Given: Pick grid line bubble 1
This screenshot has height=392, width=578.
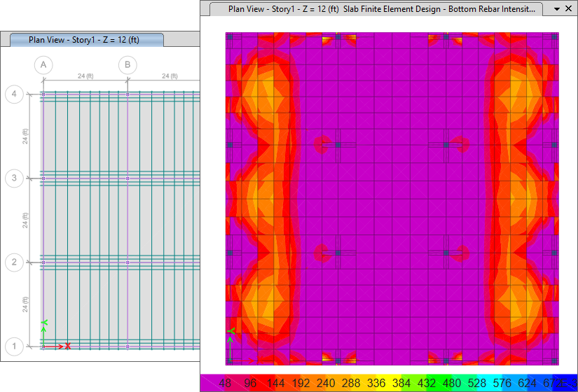Looking at the screenshot, I should [14, 346].
